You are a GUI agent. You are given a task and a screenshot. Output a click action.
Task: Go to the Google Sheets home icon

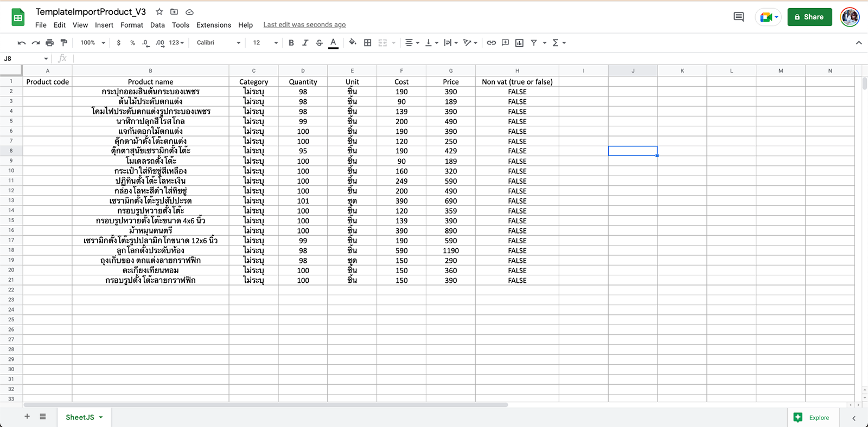point(18,17)
